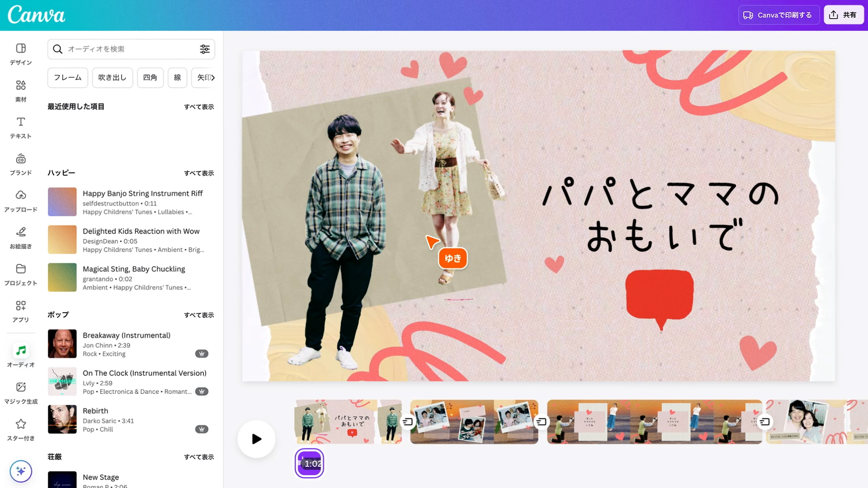
Task: Select the 線 filter chip
Action: (177, 78)
